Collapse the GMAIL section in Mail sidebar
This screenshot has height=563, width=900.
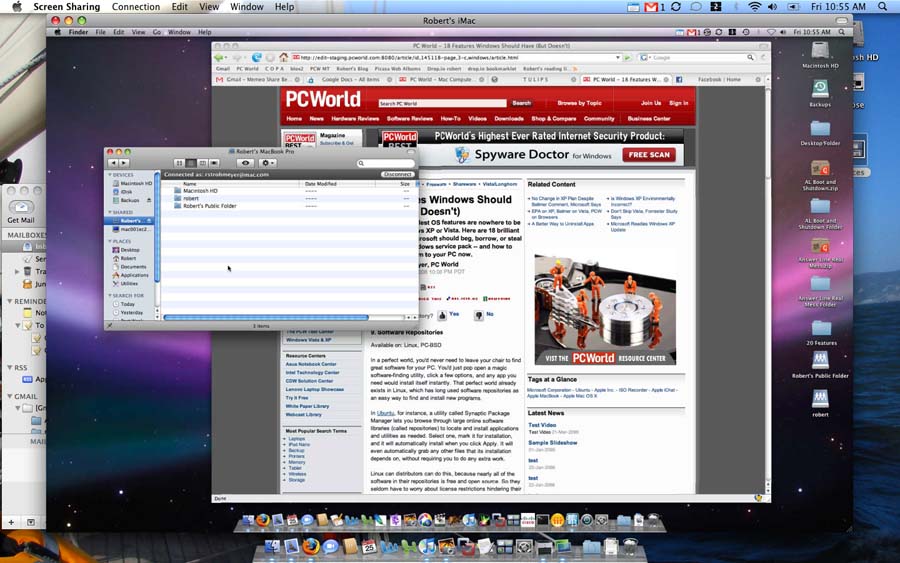tap(7, 397)
